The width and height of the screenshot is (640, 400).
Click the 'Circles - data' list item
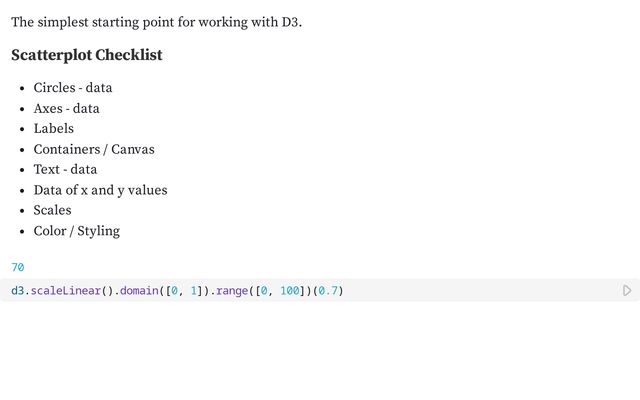point(73,88)
